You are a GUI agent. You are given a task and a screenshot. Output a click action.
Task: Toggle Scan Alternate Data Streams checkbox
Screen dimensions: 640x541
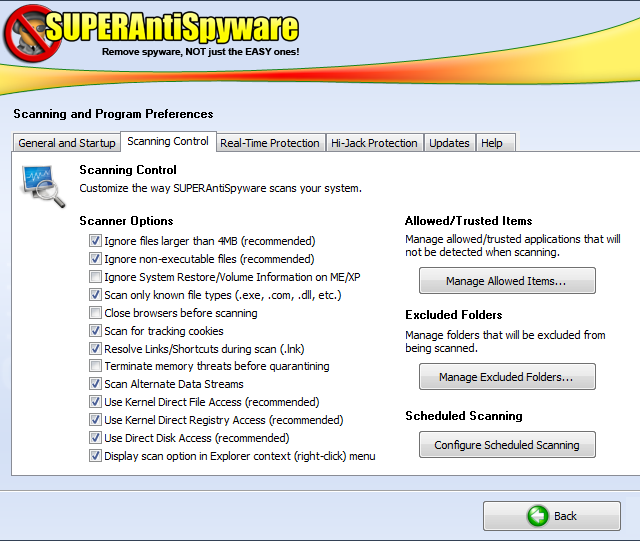pos(95,384)
